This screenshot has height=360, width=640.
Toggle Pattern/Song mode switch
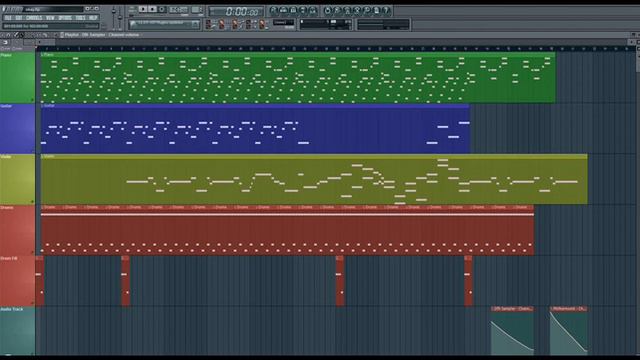tap(133, 10)
